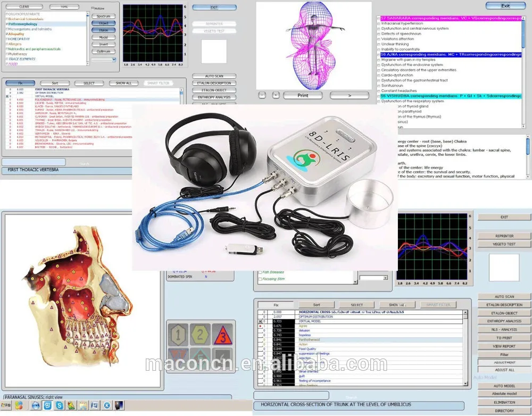Open the Skype icon on the taskbar
This screenshot has height=416, width=532.
tap(60, 405)
